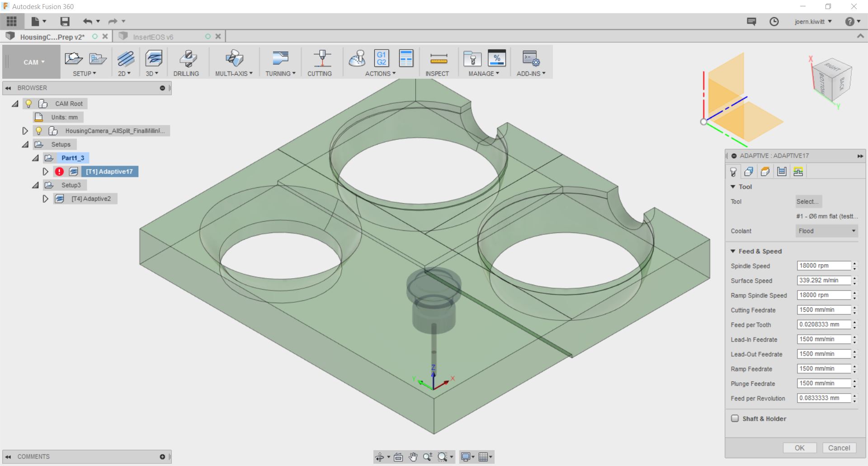
Task: Open the Passes tab in Adaptive dialog
Action: coord(782,171)
